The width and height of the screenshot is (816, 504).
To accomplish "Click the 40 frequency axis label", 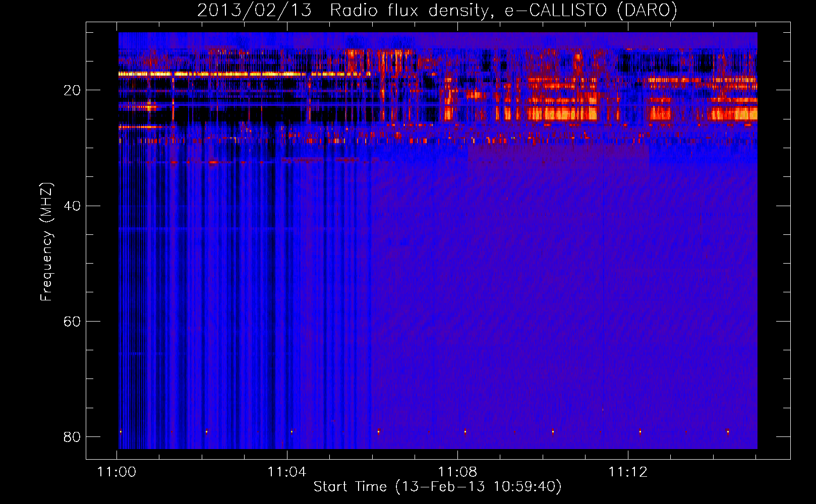I will click(x=72, y=206).
